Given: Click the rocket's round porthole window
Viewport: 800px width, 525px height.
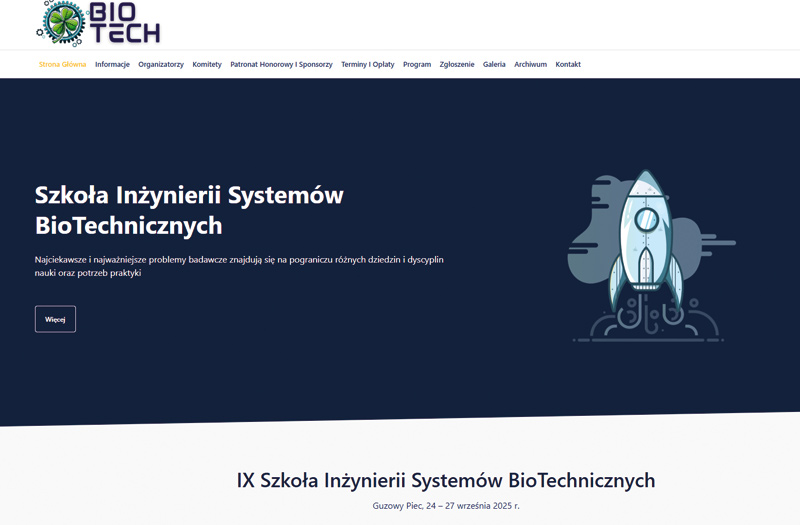Looking at the screenshot, I should 647,216.
